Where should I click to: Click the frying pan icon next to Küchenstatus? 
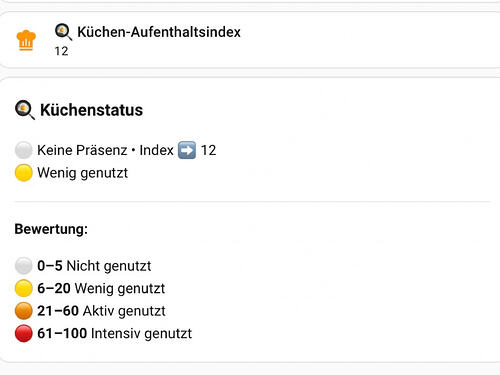coord(25,110)
